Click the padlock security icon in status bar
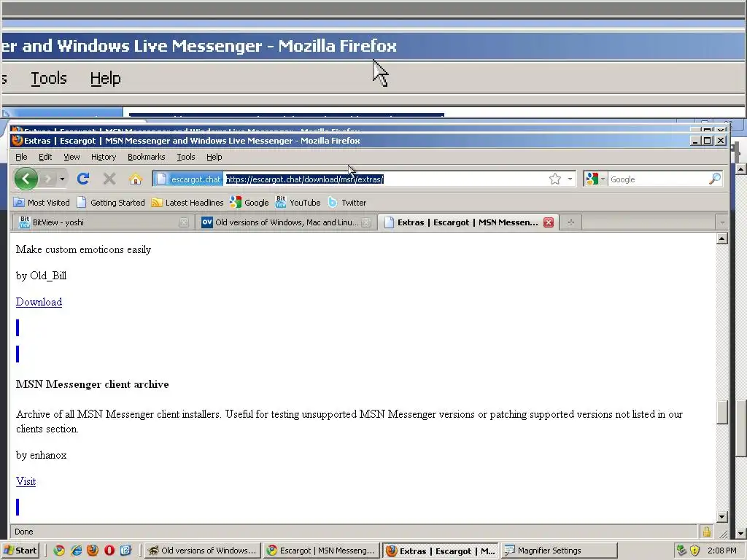Screen dimensions: 747x560 pyautogui.click(x=706, y=532)
